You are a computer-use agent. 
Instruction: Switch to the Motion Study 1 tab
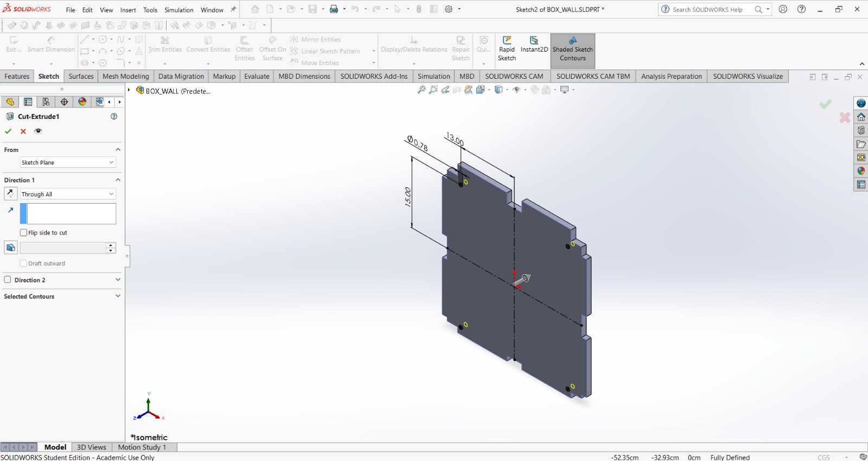pyautogui.click(x=142, y=447)
